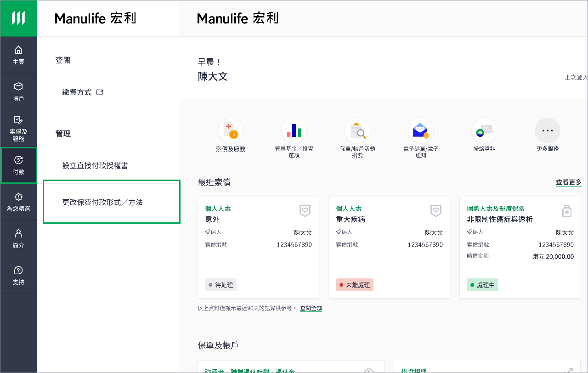Open 支持 support in sidebar
The width and height of the screenshot is (588, 373).
(18, 276)
